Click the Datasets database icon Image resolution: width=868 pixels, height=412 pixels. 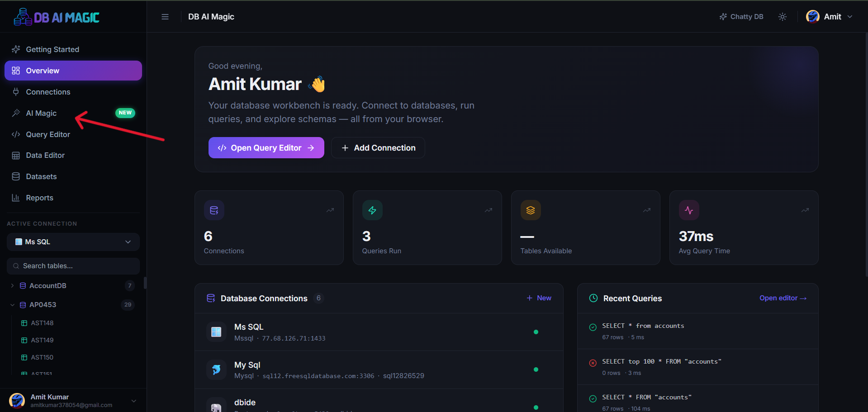click(x=16, y=176)
